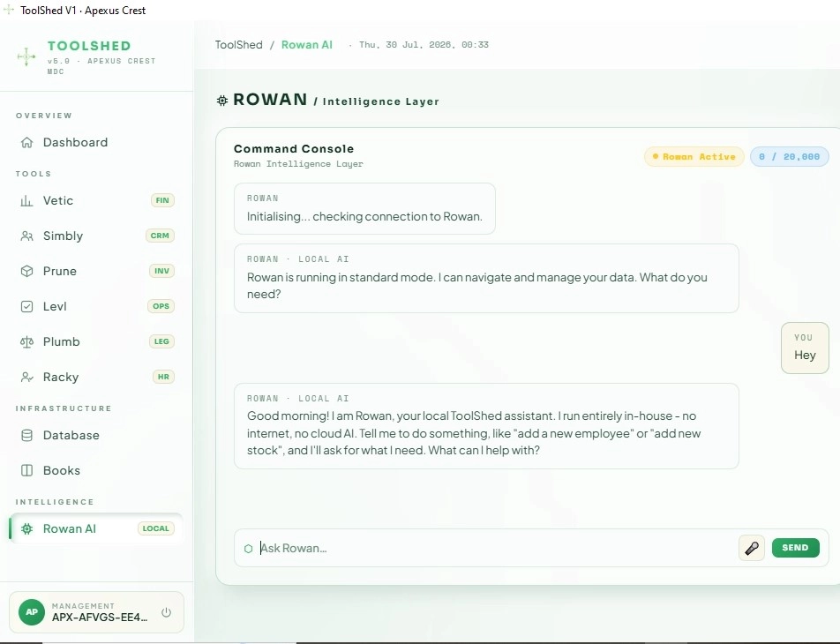Navigate to the Plumb legal tool
Image resolution: width=840 pixels, height=644 pixels.
pyautogui.click(x=96, y=341)
